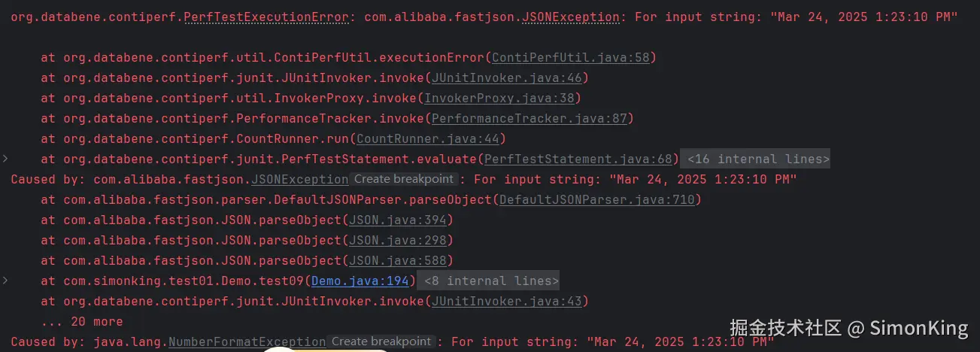Open JSON.java:298 stack frame link
Image resolution: width=980 pixels, height=352 pixels.
(398, 240)
